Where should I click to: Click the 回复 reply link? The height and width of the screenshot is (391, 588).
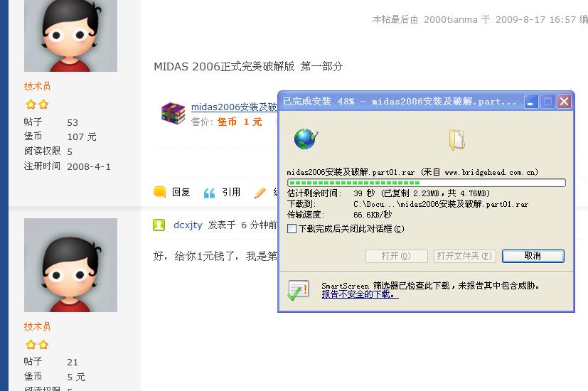point(181,193)
